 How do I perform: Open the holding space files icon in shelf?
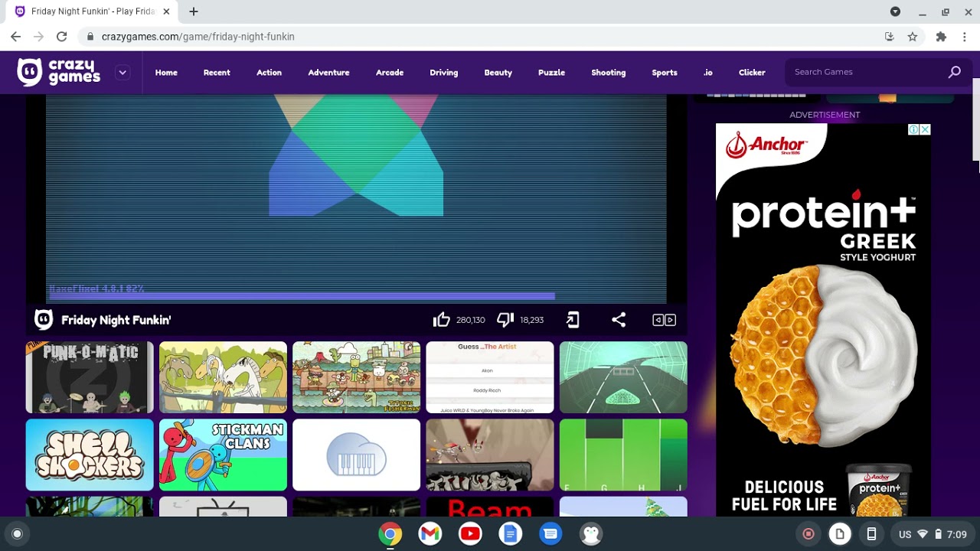[840, 534]
